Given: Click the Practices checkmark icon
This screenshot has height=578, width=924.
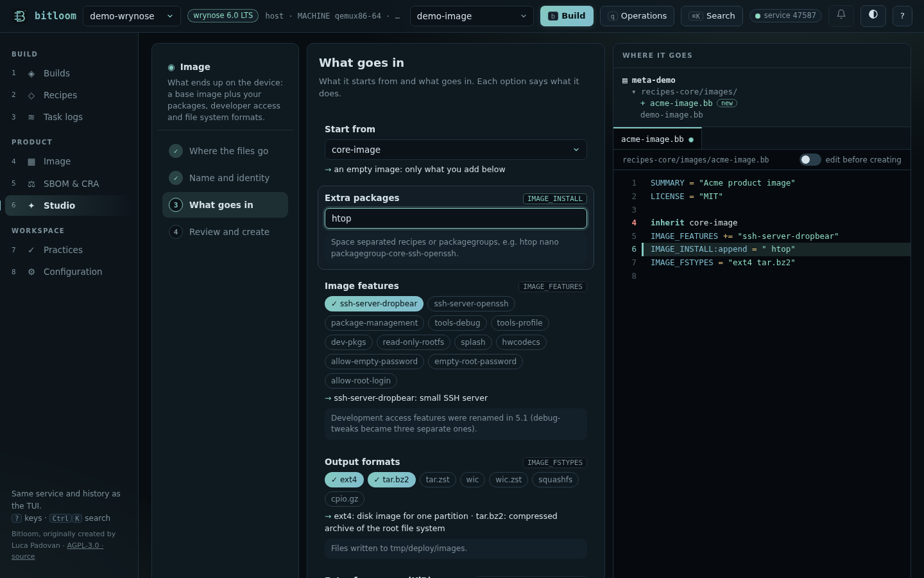Looking at the screenshot, I should [31, 250].
